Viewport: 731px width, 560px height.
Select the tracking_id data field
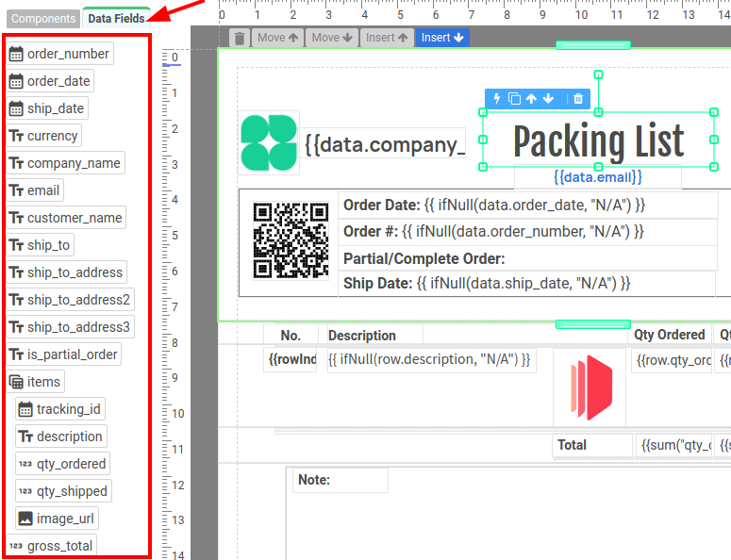60,409
